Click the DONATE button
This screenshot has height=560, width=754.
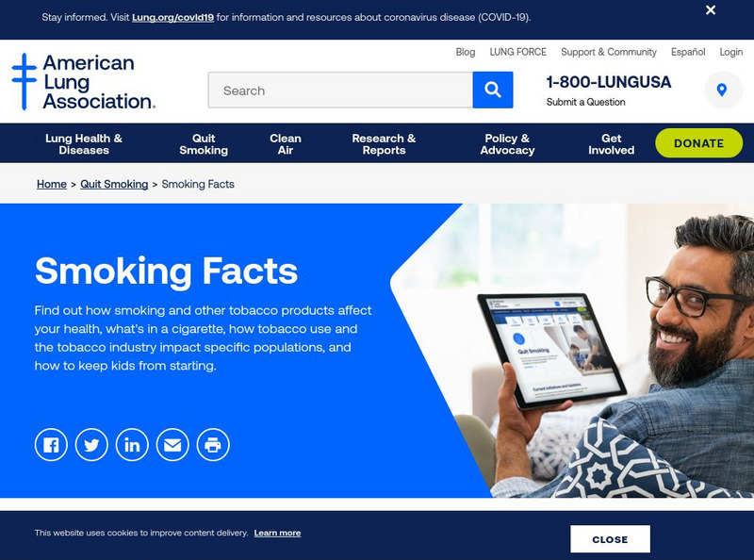(698, 143)
